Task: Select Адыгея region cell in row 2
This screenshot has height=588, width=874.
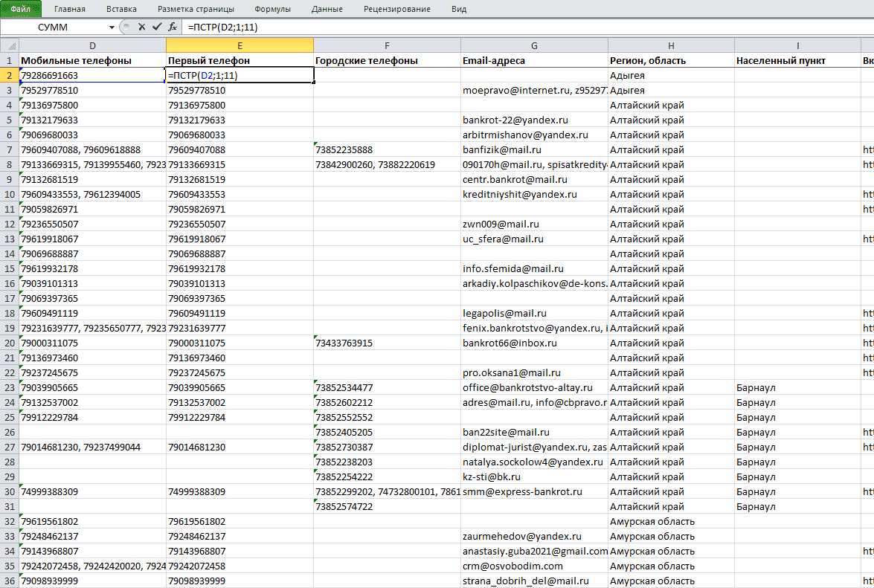Action: [x=671, y=75]
